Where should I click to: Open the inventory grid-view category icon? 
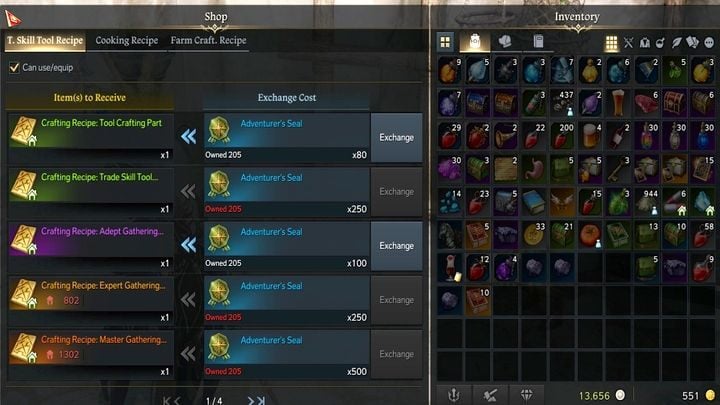445,42
